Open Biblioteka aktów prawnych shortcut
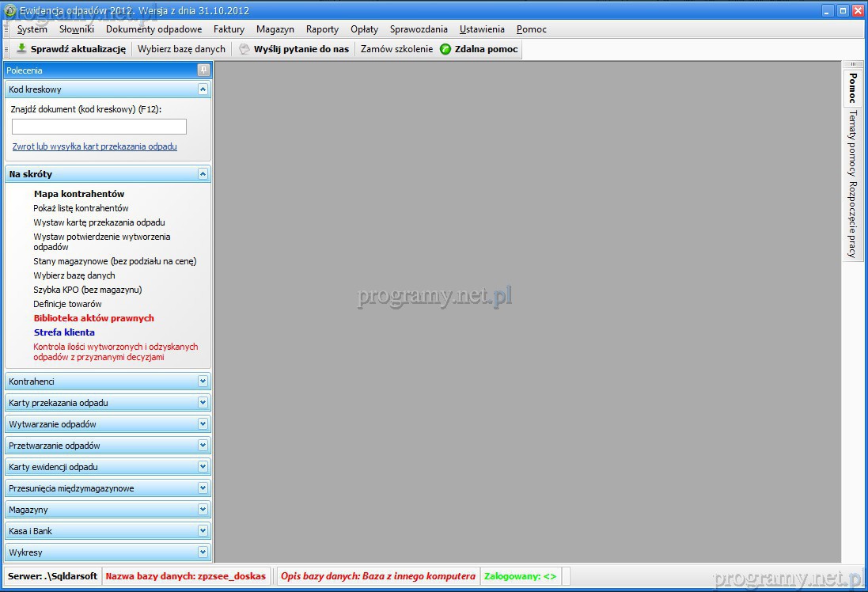The width and height of the screenshot is (868, 592). (x=93, y=318)
